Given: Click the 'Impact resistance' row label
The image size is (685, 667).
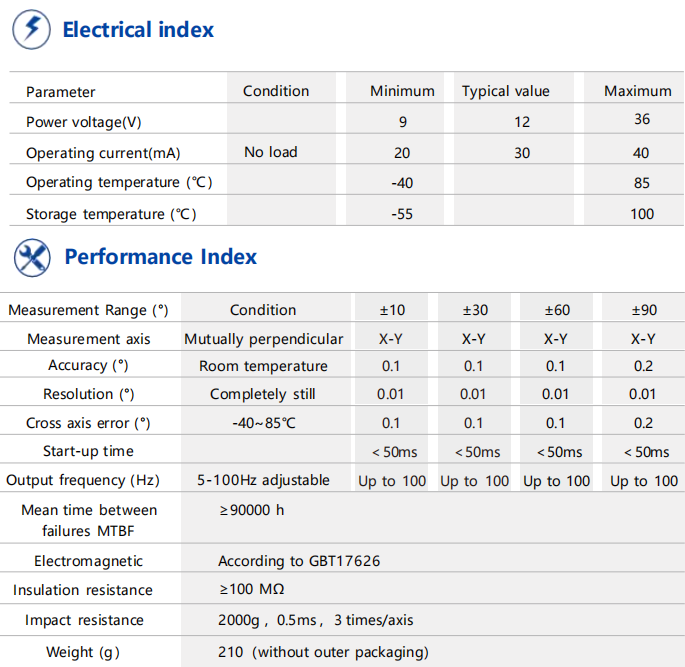Looking at the screenshot, I should (84, 620).
